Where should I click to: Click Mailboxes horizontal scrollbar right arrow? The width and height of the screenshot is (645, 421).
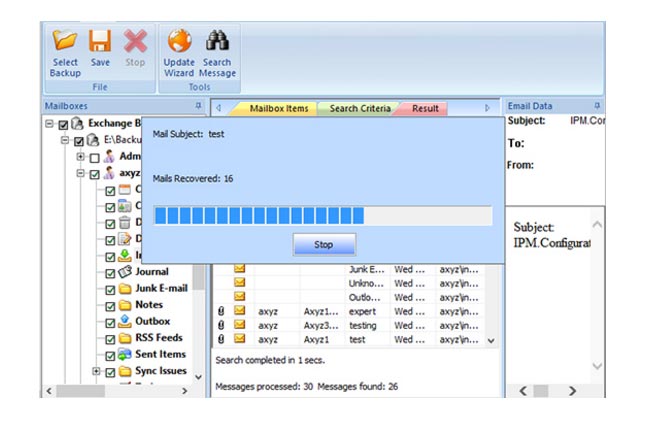tap(185, 391)
